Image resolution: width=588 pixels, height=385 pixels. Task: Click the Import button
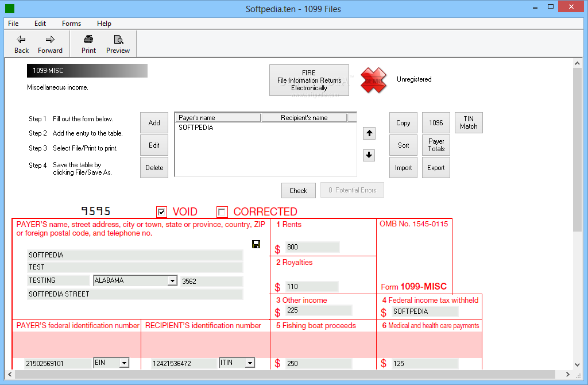tap(403, 168)
